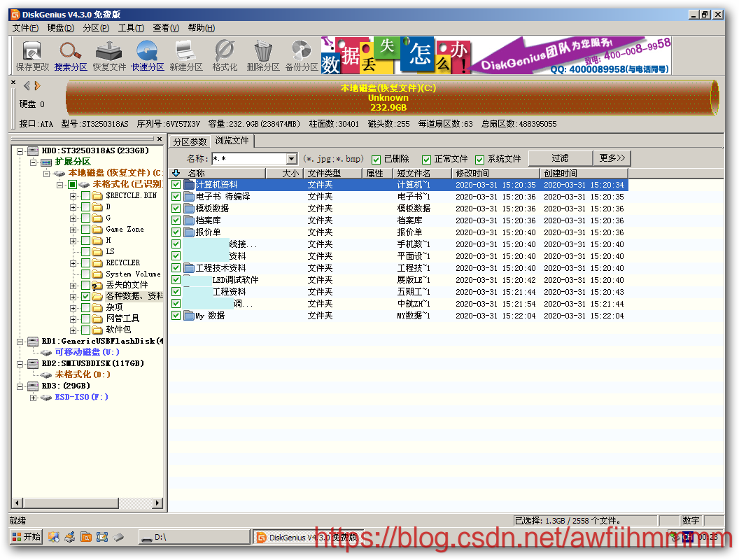Collapse the 扩展分区 tree node
739x560 pixels.
pos(33,162)
